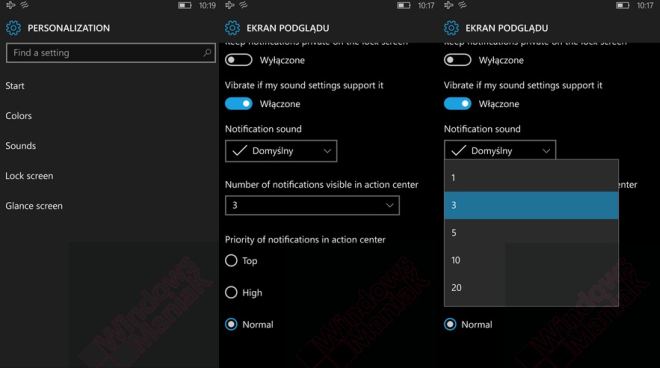Click 'Notification sound' label in middle phone
Screen dimensions: 660x368
click(x=263, y=129)
